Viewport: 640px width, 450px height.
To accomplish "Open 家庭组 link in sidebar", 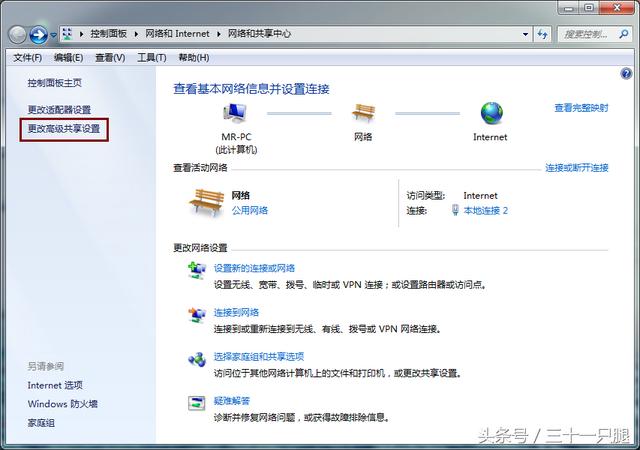I will [x=41, y=423].
